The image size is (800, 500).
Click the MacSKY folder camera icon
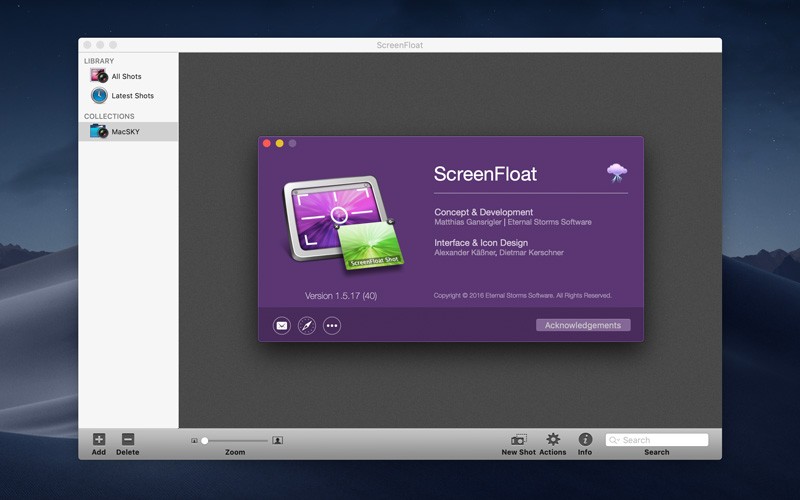click(x=99, y=131)
